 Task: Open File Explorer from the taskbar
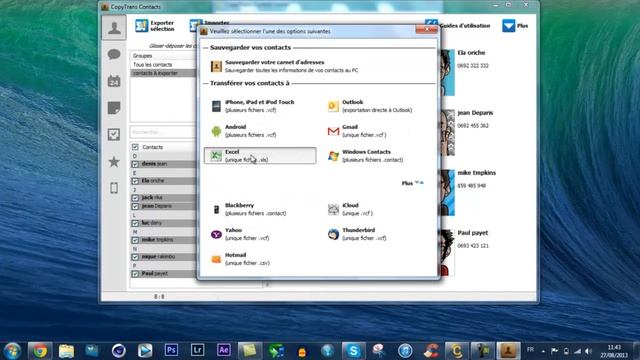pyautogui.click(x=66, y=351)
